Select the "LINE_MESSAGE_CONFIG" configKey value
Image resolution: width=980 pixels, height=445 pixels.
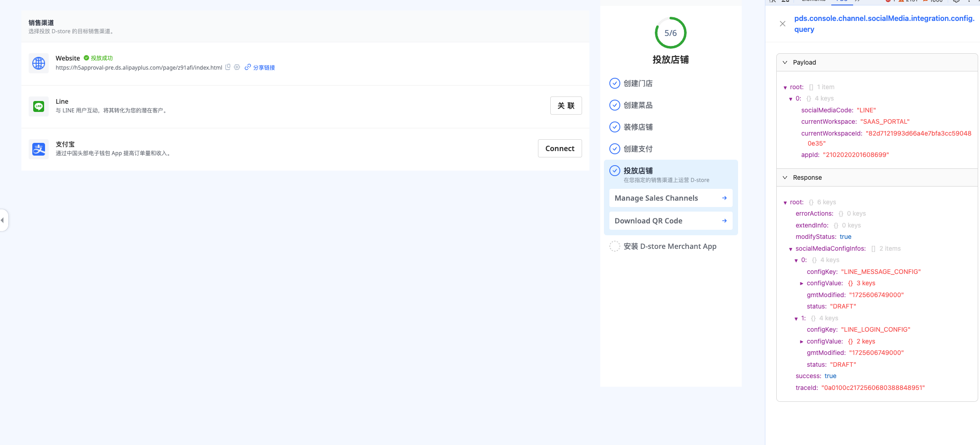[x=881, y=272]
